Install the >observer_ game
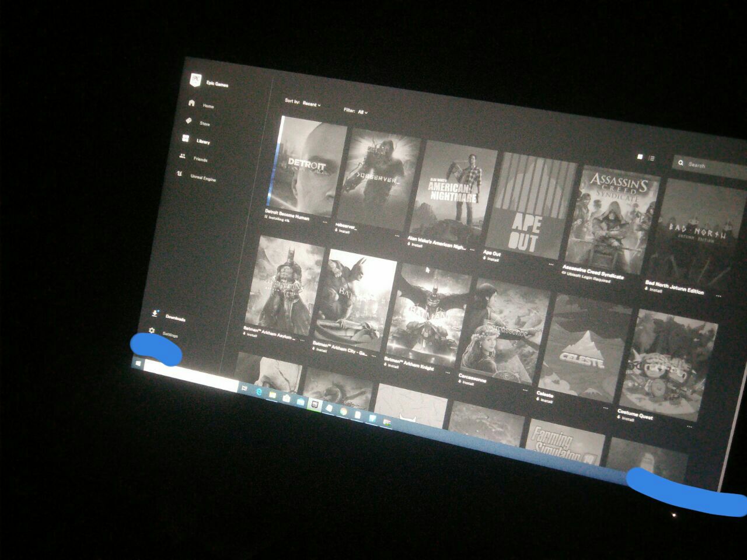Image resolution: width=747 pixels, height=560 pixels. [x=343, y=232]
